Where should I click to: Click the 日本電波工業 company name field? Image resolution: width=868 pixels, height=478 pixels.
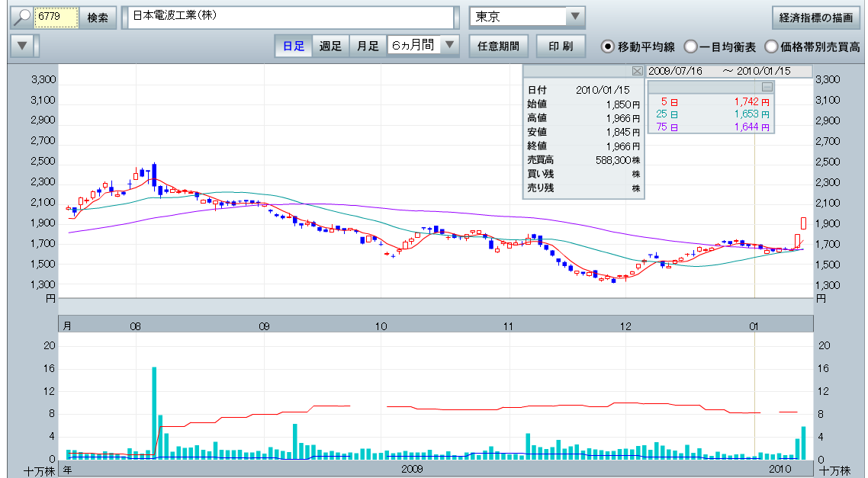(x=290, y=17)
